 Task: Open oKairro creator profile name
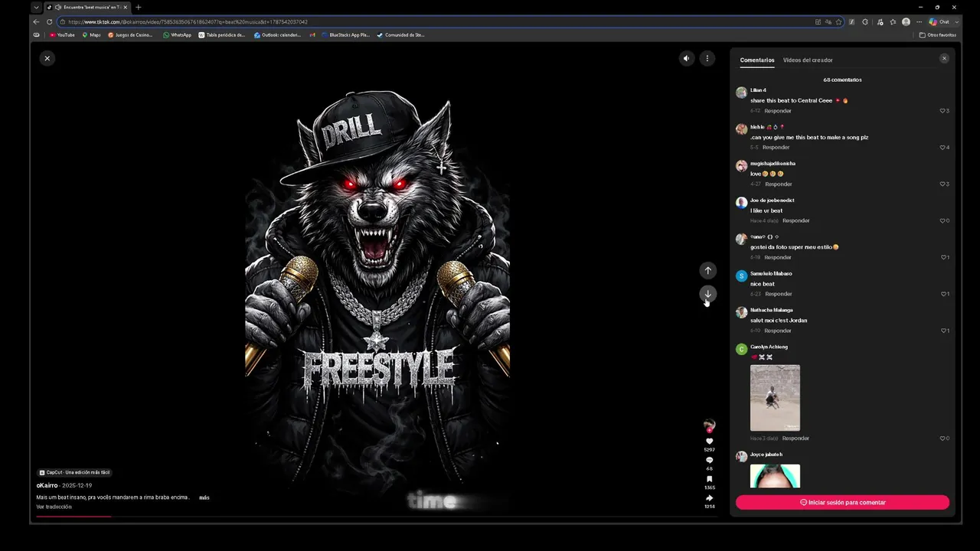[x=47, y=486]
